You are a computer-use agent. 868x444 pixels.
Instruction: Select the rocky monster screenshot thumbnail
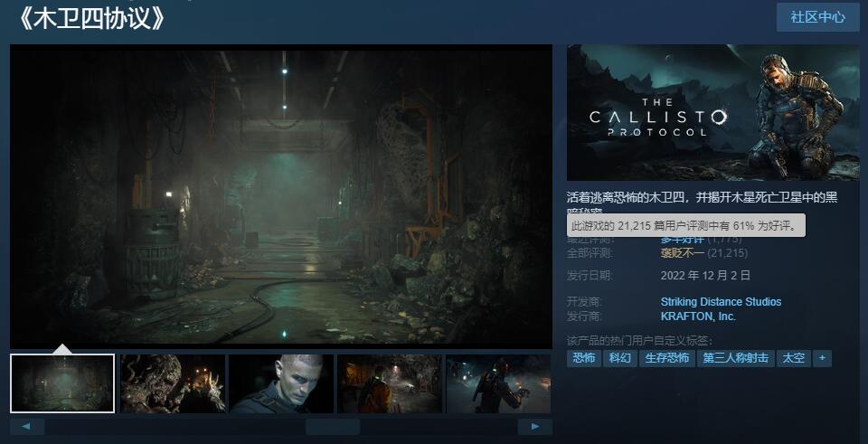(173, 383)
